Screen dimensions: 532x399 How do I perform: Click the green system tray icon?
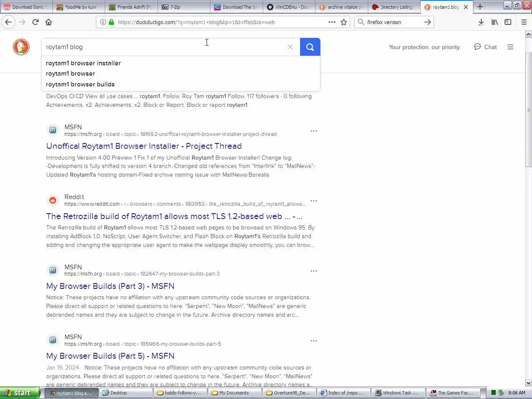[x=493, y=393]
